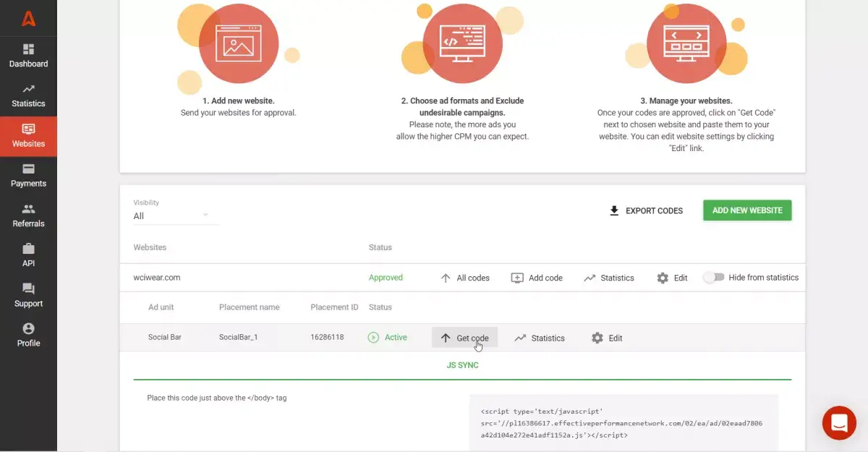Open the Support chat icon
This screenshot has height=452, width=868.
(28, 289)
